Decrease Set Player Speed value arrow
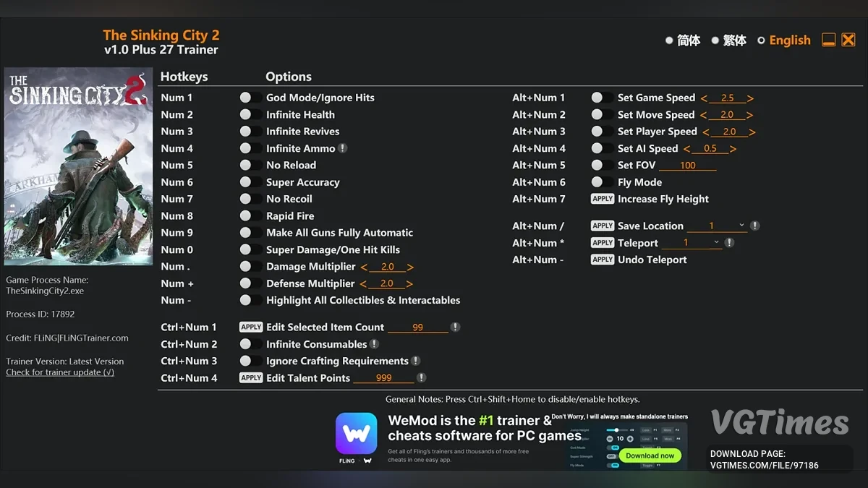This screenshot has width=868, height=488. pos(706,132)
